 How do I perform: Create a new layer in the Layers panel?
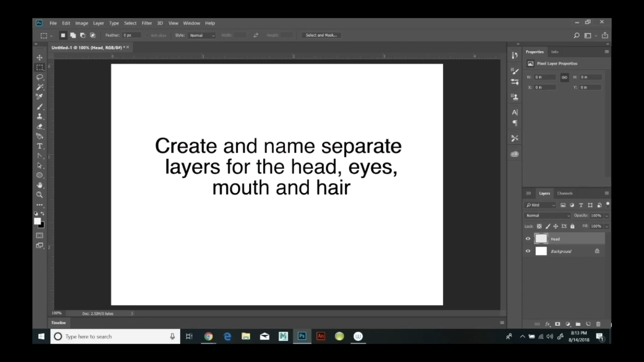pos(588,324)
